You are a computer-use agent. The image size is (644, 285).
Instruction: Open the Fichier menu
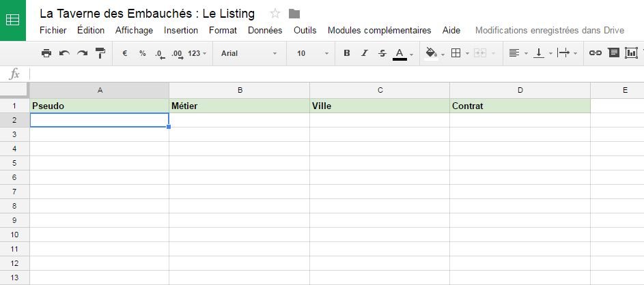pyautogui.click(x=53, y=30)
